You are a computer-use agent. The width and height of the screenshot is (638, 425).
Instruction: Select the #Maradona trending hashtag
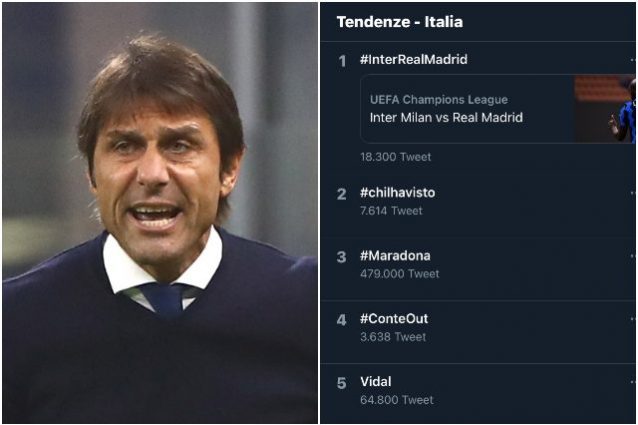[395, 256]
